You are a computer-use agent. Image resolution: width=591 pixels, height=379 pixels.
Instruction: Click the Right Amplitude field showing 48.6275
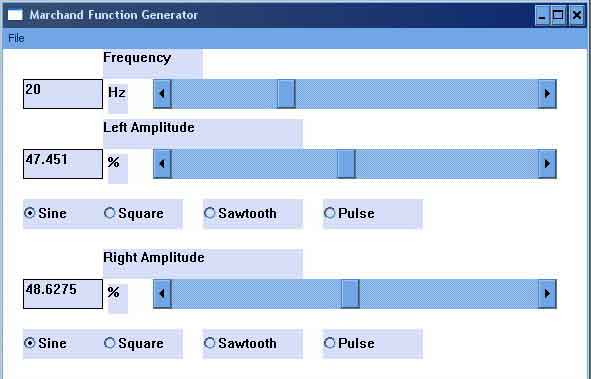coord(63,294)
